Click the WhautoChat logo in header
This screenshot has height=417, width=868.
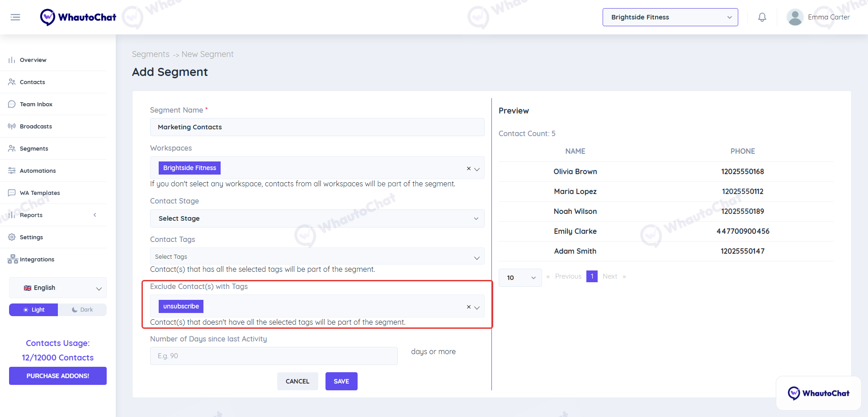pyautogui.click(x=78, y=17)
